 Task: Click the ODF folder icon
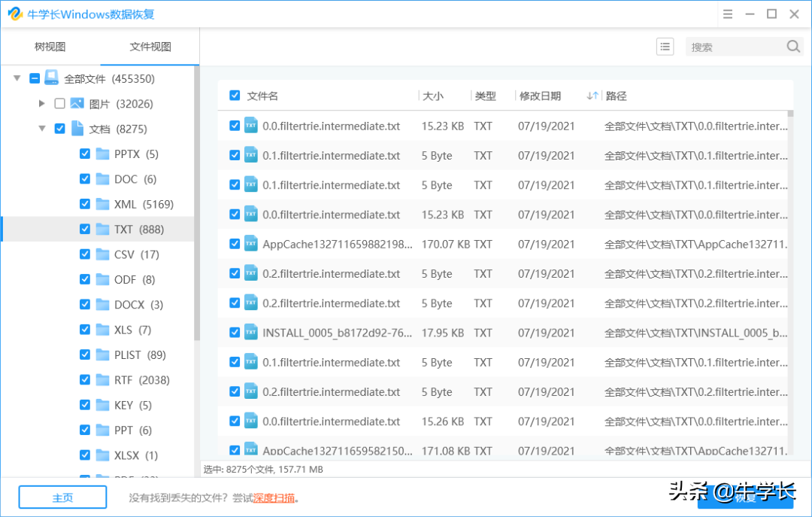[102, 279]
